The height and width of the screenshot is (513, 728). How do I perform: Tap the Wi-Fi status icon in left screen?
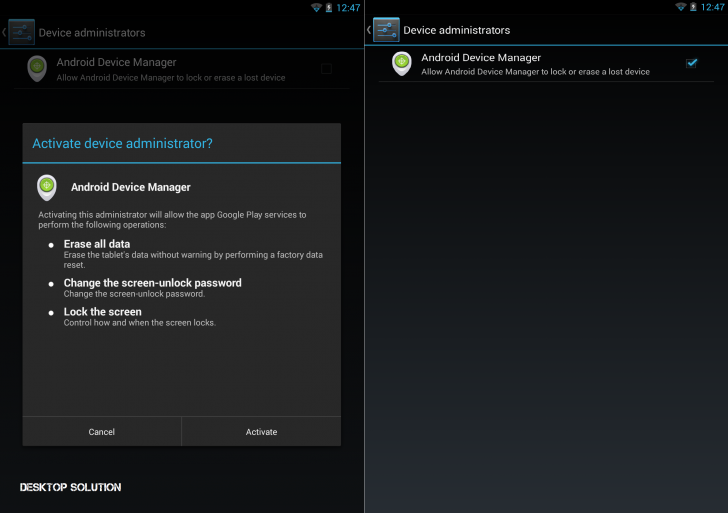[x=316, y=7]
